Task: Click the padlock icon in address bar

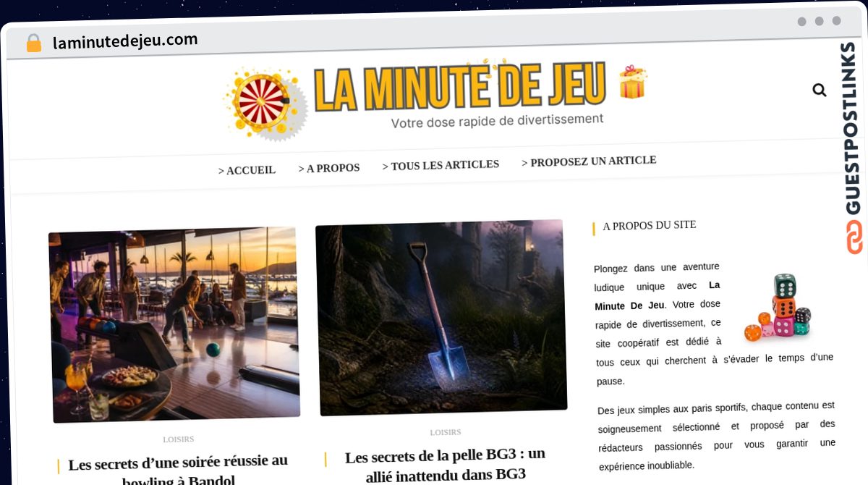Action: point(33,43)
